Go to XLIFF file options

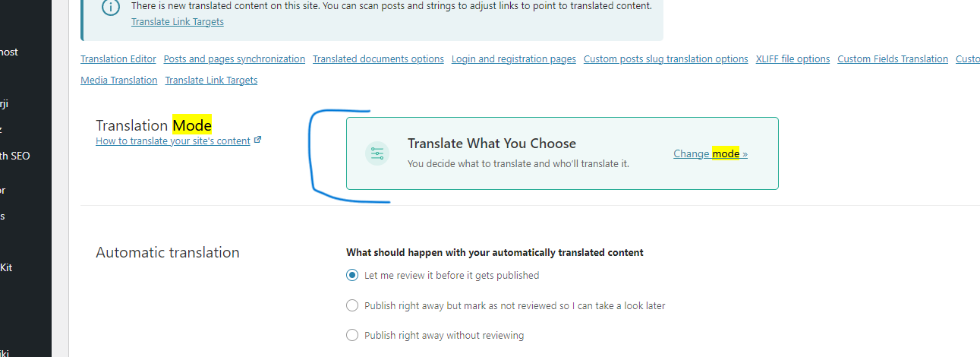click(x=793, y=58)
